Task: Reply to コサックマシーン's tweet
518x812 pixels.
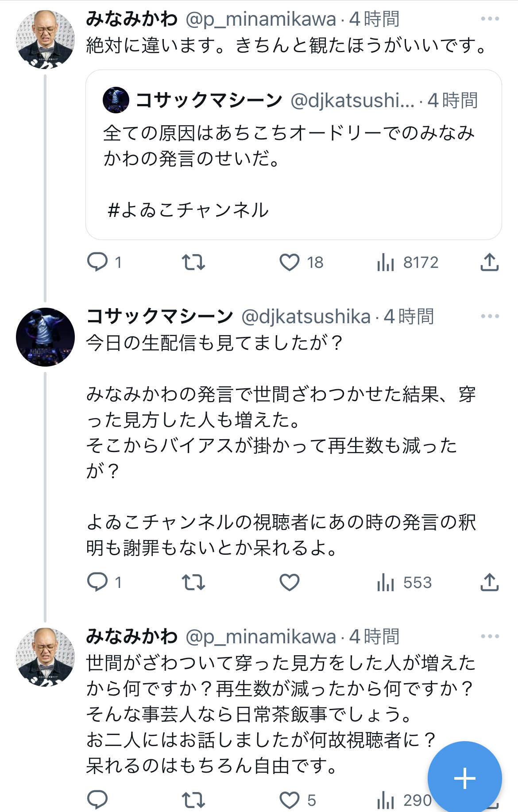Action: click(x=97, y=582)
